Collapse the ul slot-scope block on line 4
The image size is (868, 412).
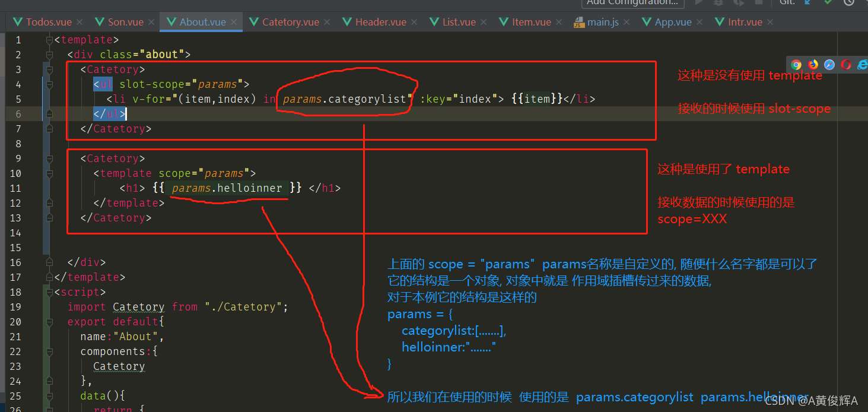50,84
